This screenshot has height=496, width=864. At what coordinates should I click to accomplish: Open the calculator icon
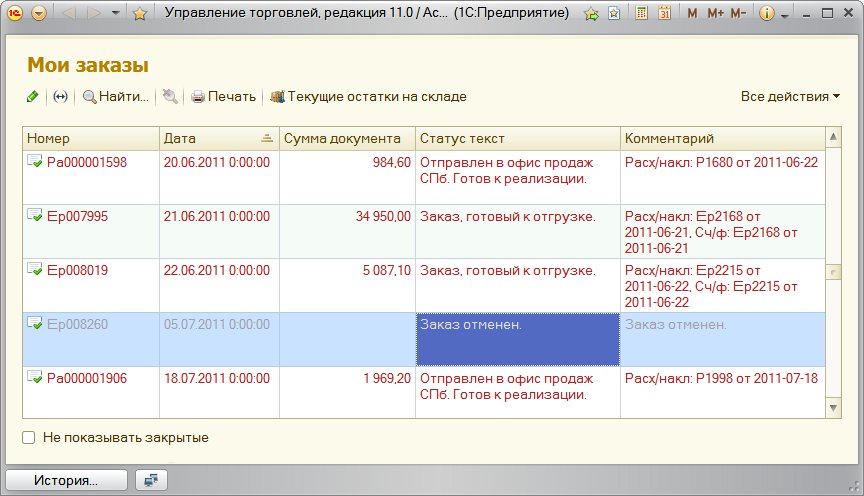641,13
